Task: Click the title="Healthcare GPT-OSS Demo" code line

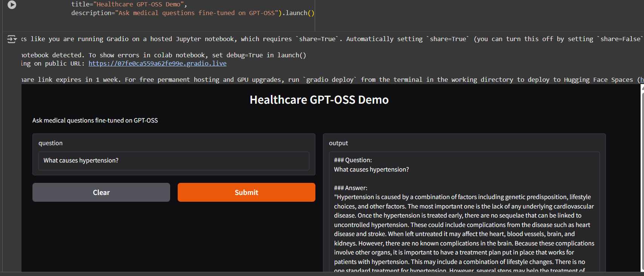Action: 129,5
